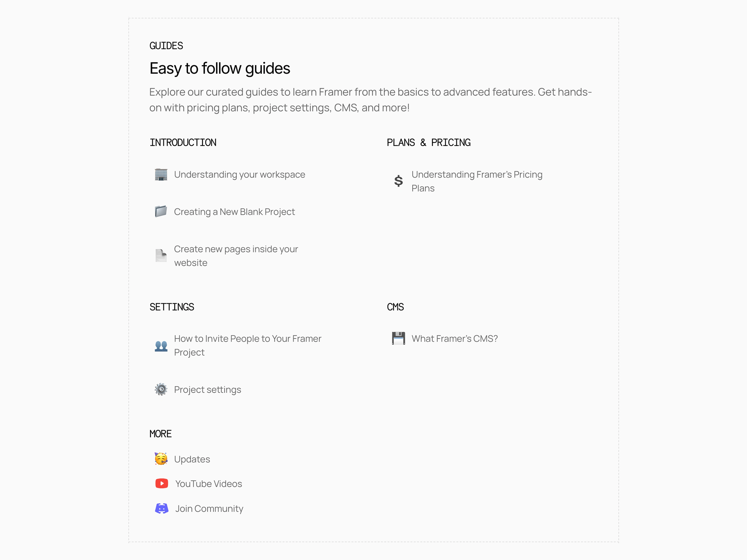Image resolution: width=747 pixels, height=560 pixels.
Task: Open the Understanding your workspace guide
Action: pos(240,175)
